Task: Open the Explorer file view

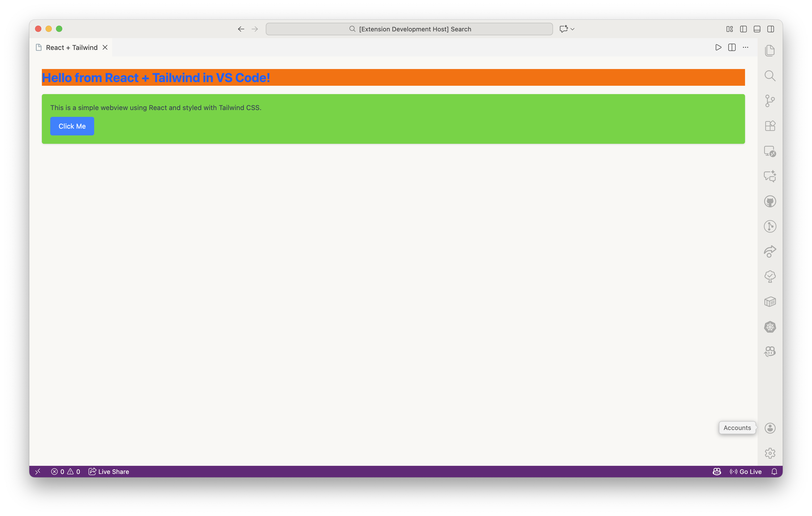Action: pos(770,50)
